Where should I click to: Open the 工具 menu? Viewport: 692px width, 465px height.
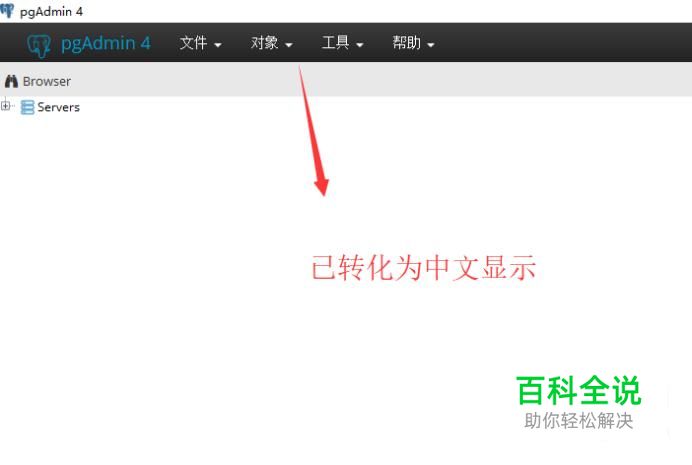(x=342, y=43)
